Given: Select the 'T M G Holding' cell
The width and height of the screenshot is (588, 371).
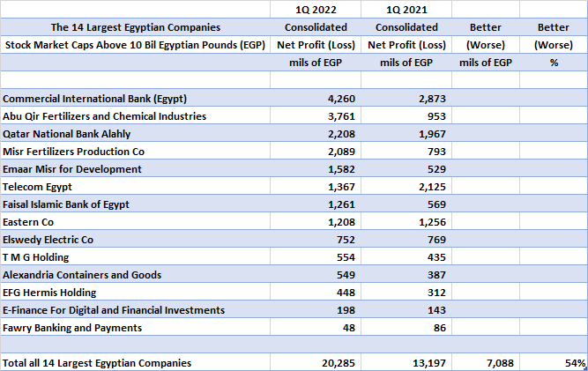Looking at the screenshot, I should tap(136, 256).
